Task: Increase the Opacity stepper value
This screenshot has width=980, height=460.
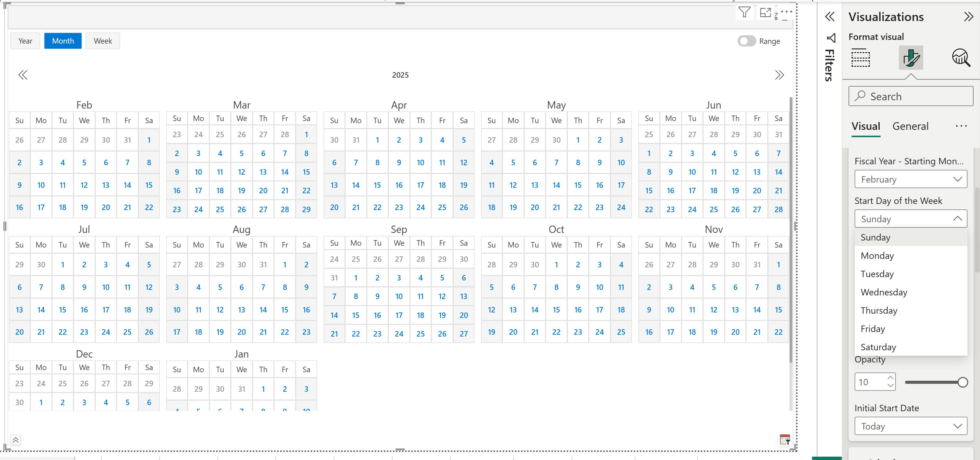Action: [x=890, y=377]
